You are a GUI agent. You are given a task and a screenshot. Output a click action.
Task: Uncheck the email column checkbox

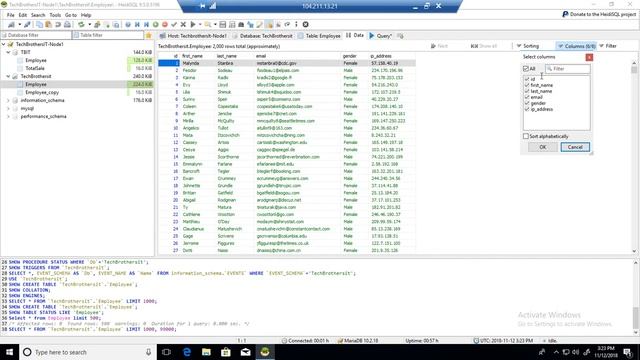click(527, 97)
